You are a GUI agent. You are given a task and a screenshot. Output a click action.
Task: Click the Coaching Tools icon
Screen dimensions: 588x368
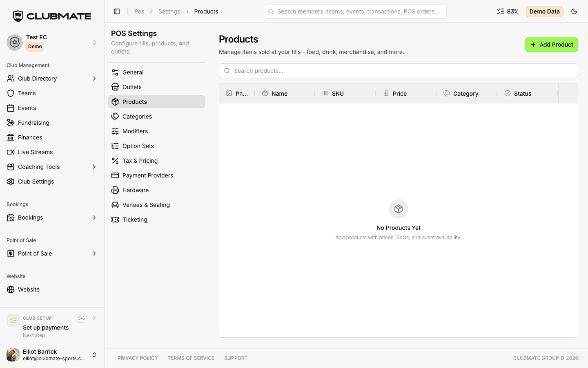[x=11, y=167]
